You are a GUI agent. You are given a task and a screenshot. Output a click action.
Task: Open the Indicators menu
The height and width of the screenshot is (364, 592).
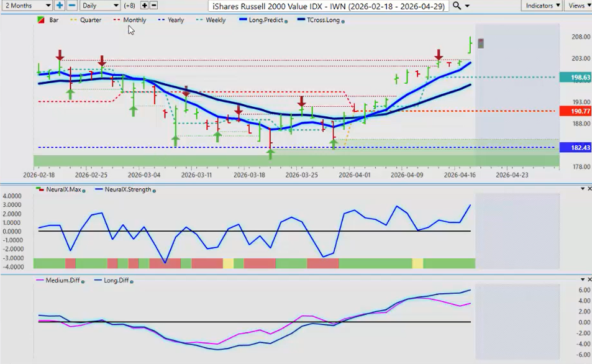coord(542,5)
